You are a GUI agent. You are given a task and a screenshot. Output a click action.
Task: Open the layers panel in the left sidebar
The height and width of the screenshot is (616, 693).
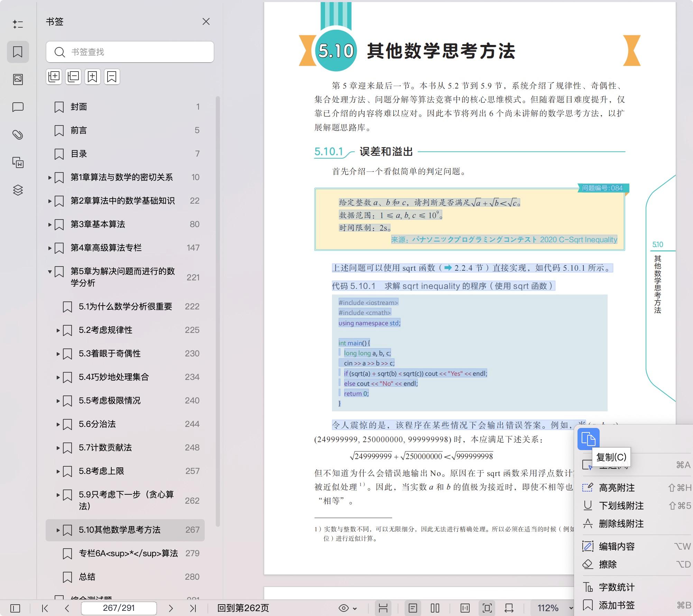click(18, 189)
